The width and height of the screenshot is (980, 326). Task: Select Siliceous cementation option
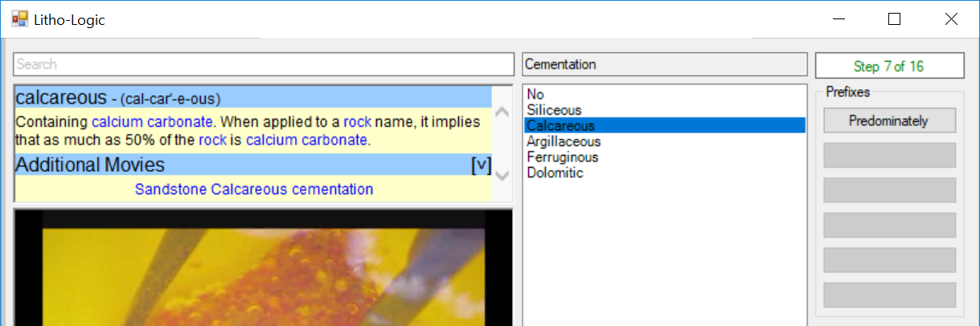point(554,110)
